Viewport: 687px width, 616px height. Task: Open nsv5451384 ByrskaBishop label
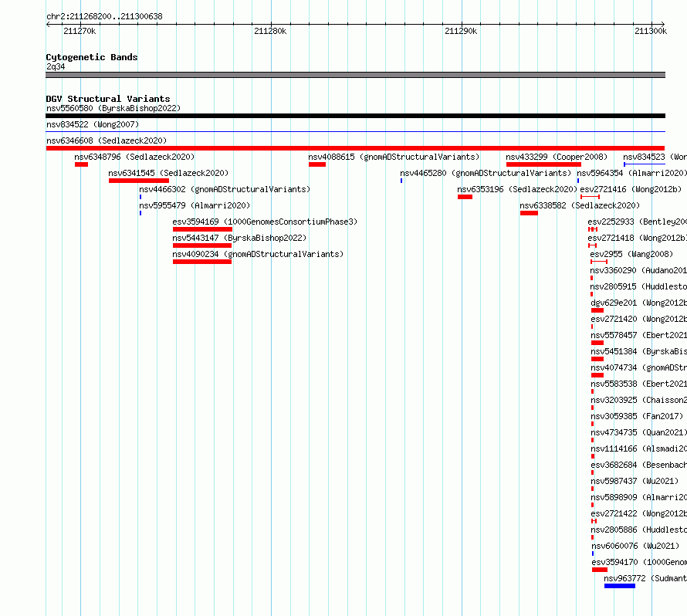click(639, 351)
